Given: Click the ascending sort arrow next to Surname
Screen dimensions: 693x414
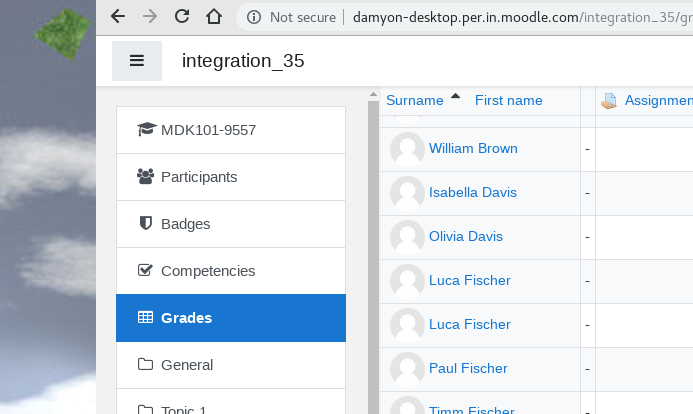Looking at the screenshot, I should click(455, 96).
